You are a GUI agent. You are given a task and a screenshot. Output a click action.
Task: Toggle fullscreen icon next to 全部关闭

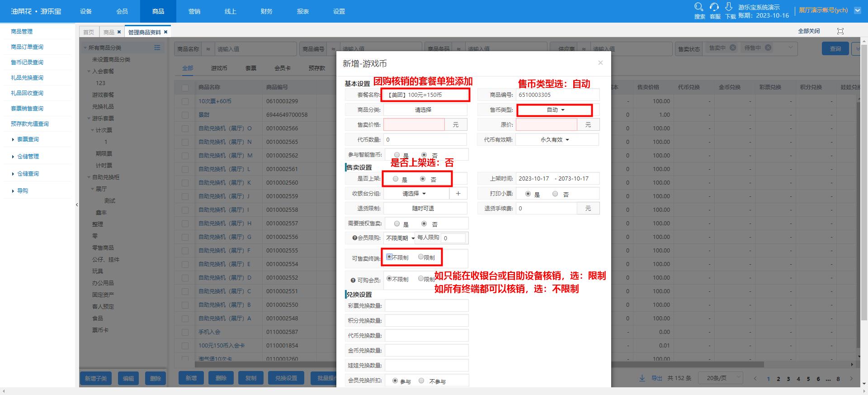pyautogui.click(x=840, y=31)
